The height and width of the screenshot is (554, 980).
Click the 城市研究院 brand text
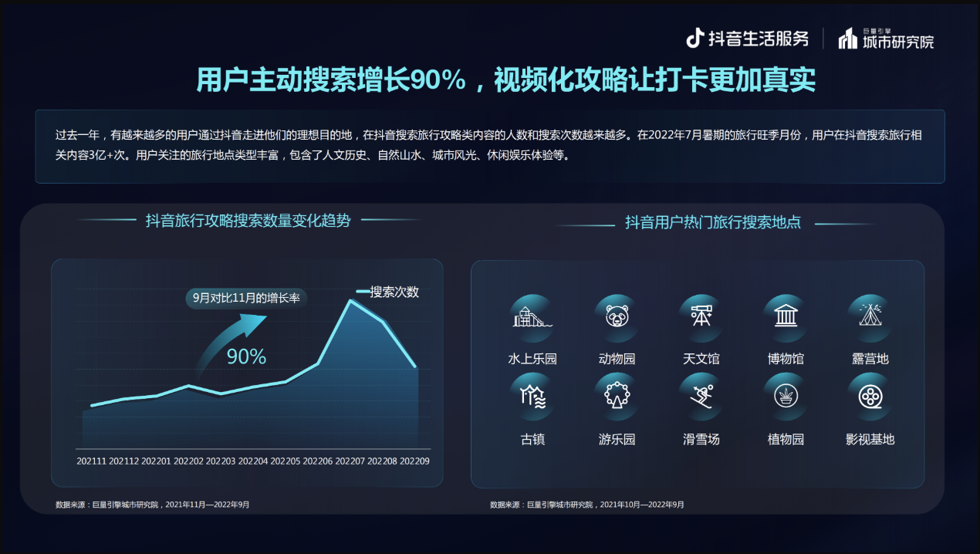(897, 42)
